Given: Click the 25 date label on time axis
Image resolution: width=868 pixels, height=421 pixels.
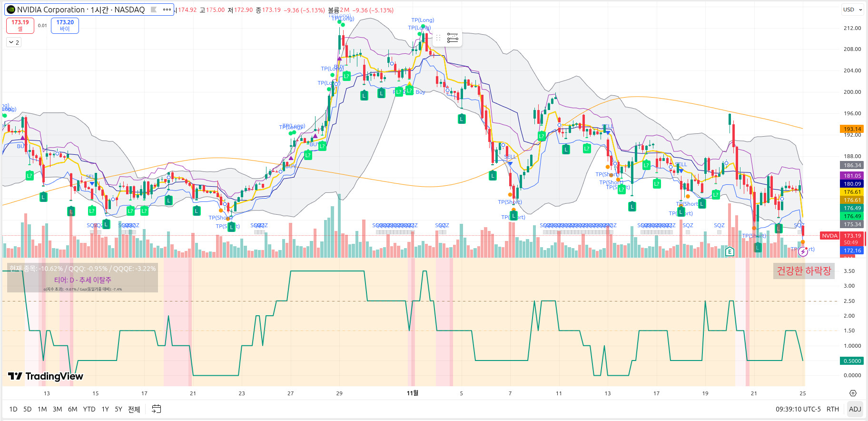Looking at the screenshot, I should pyautogui.click(x=803, y=393).
